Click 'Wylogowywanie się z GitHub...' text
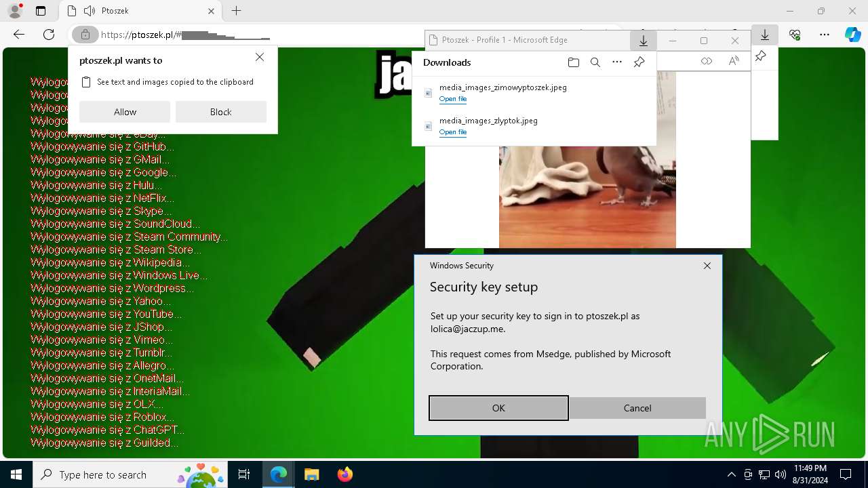Image resolution: width=868 pixels, height=488 pixels. pyautogui.click(x=102, y=147)
